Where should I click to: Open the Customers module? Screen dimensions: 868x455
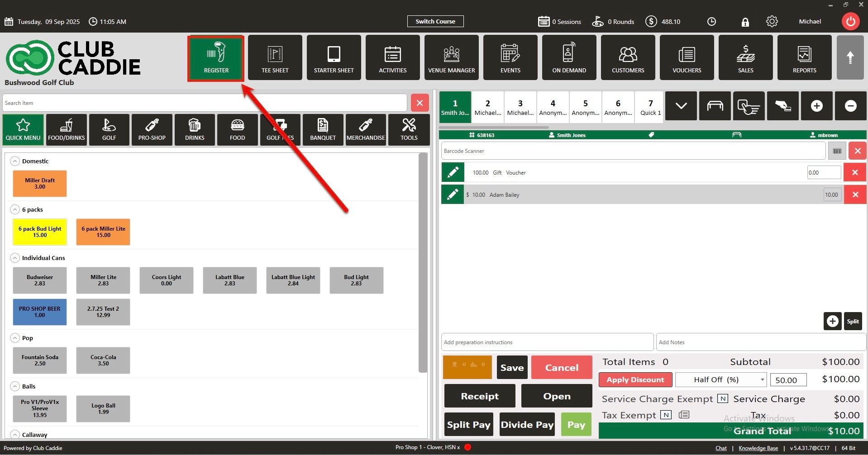coord(628,57)
